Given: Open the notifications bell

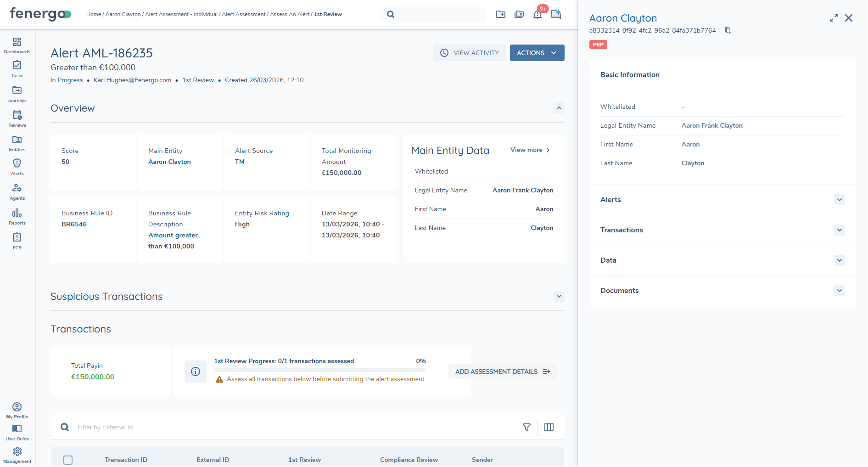Looking at the screenshot, I should [538, 14].
